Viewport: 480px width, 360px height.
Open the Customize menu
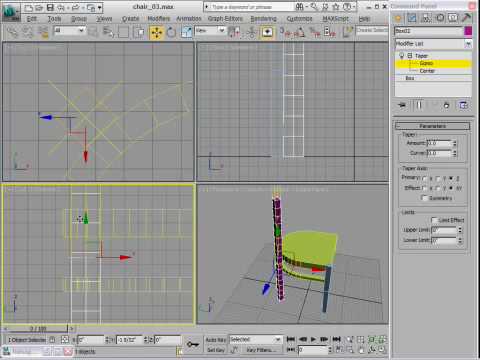point(299,19)
